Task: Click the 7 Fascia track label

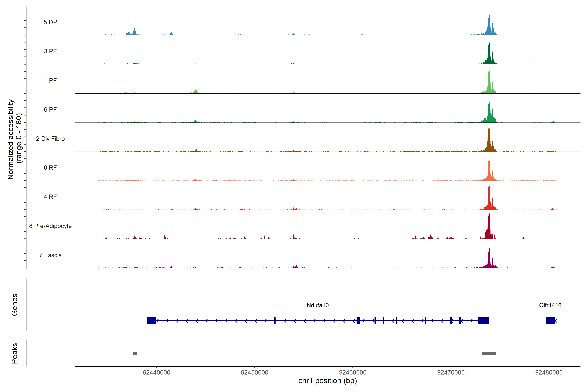Action: (50, 255)
